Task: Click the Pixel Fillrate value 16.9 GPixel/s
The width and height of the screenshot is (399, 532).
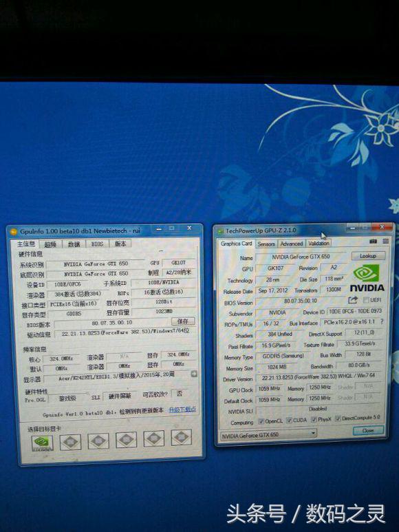Action: coord(276,345)
